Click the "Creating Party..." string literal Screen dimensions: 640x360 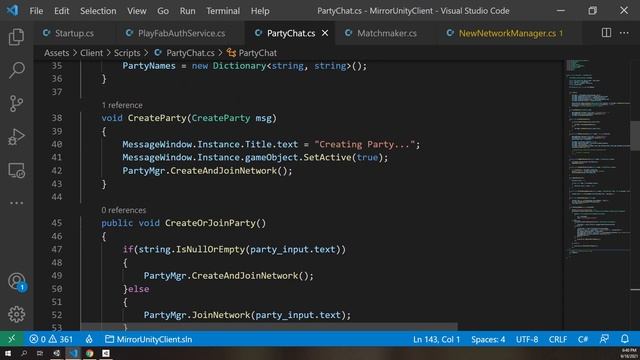point(364,144)
